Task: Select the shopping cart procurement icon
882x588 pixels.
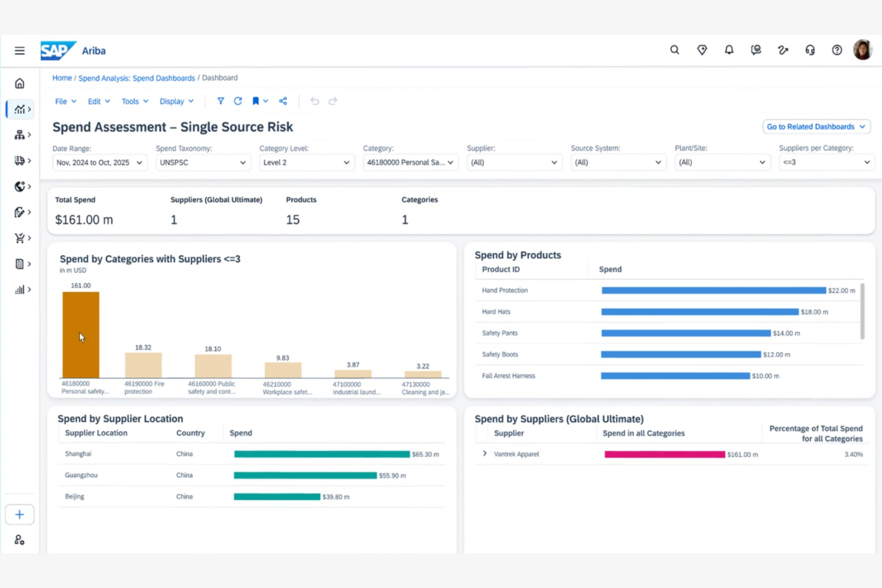Action: click(x=19, y=238)
